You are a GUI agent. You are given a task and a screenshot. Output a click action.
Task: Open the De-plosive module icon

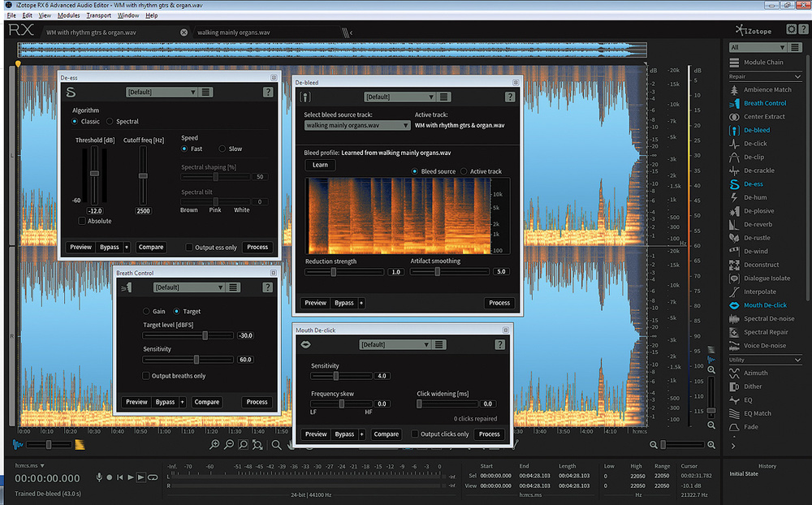(734, 211)
